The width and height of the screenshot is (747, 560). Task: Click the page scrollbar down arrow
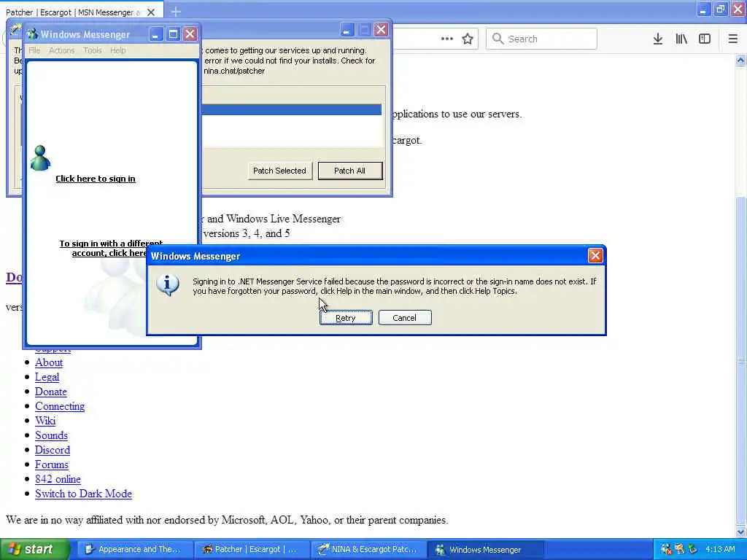[x=740, y=532]
